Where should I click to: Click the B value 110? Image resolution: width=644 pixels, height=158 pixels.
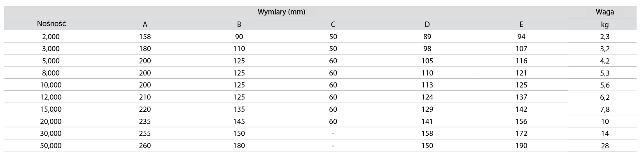[239, 49]
